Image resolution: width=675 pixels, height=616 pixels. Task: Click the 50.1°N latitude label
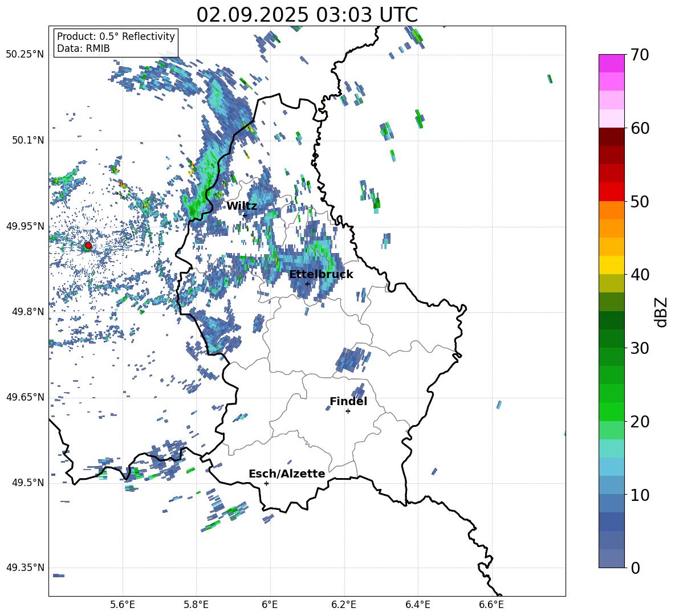(x=28, y=141)
